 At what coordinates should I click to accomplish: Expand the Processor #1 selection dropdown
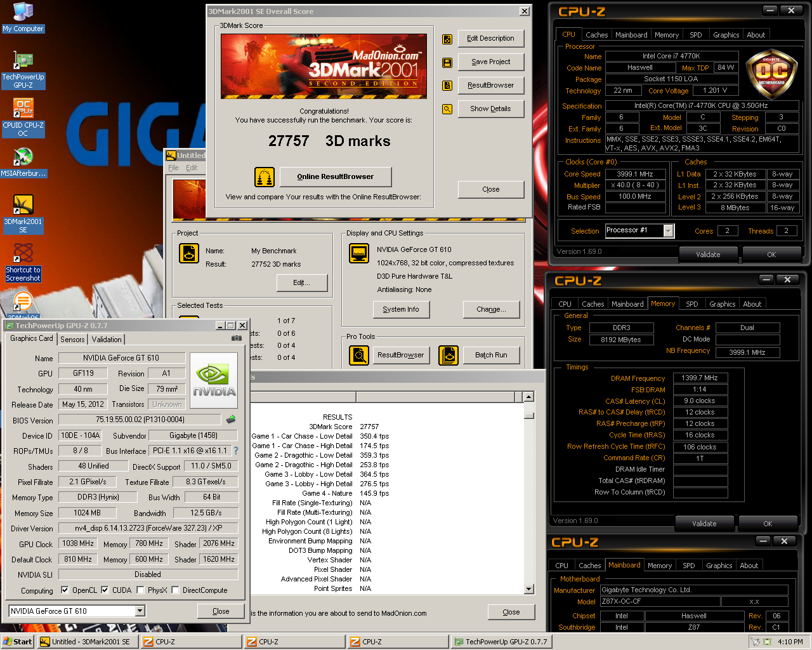668,231
